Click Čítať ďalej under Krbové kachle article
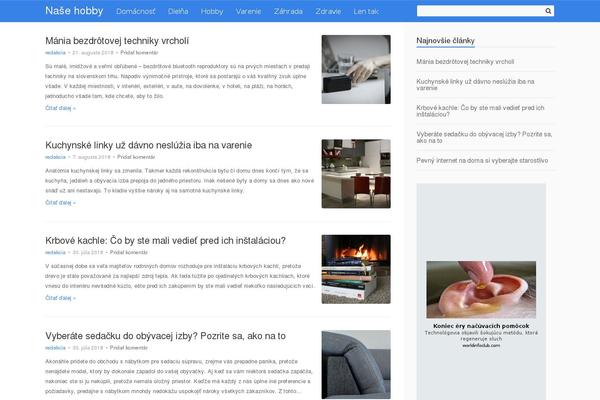 [60, 298]
